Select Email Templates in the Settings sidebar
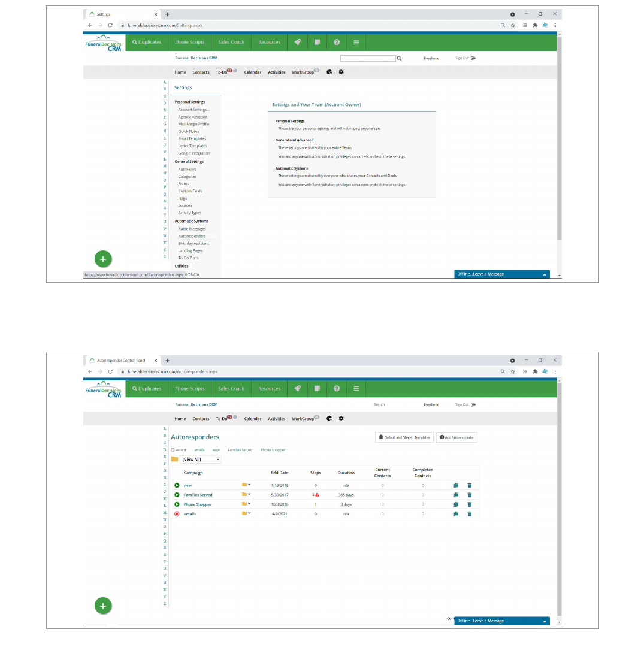Screen dimensions: 644x665 click(192, 139)
